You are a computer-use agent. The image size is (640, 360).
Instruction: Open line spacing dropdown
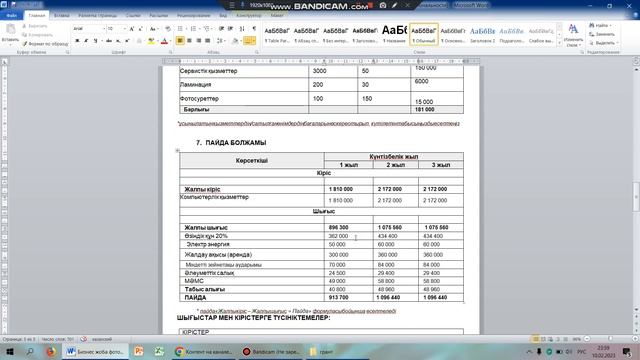[221, 41]
